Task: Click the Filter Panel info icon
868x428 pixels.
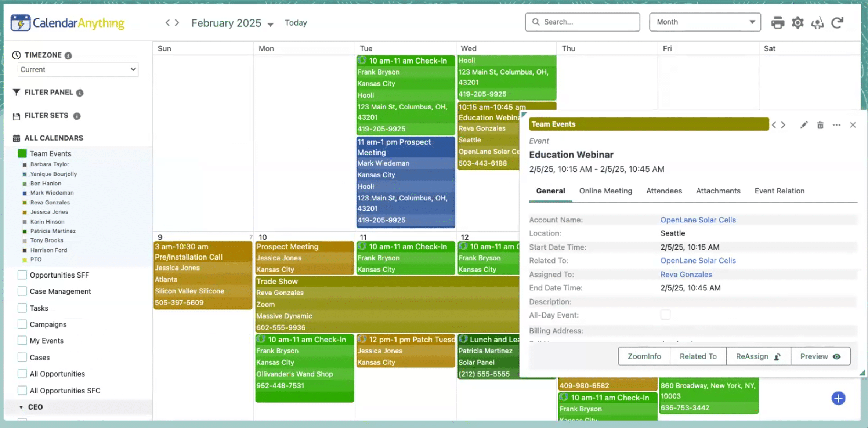Action: coord(80,93)
